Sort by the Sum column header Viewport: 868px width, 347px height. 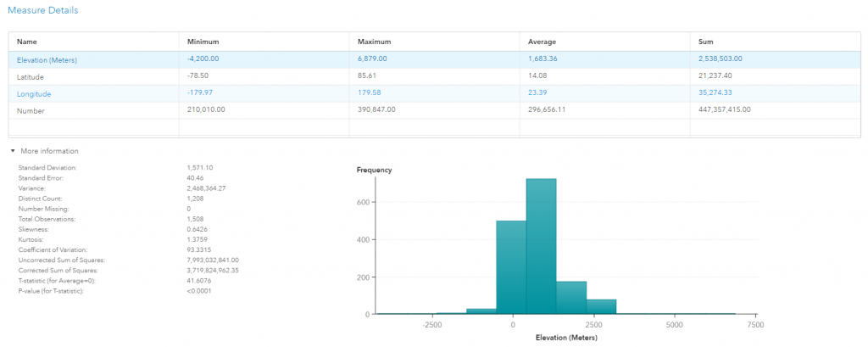[x=704, y=42]
